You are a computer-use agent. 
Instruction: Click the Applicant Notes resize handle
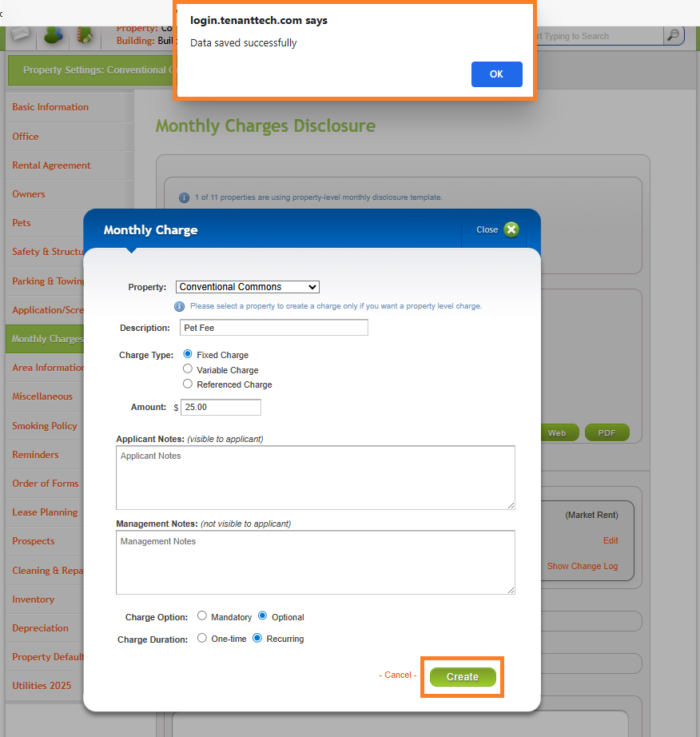point(511,505)
